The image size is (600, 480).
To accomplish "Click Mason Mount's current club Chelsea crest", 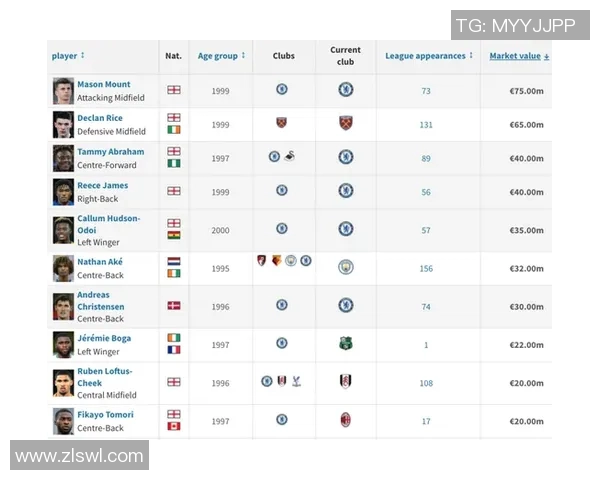I will coord(345,90).
